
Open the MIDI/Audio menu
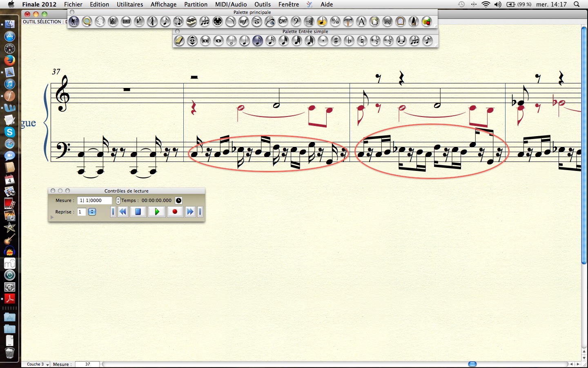[x=231, y=4]
